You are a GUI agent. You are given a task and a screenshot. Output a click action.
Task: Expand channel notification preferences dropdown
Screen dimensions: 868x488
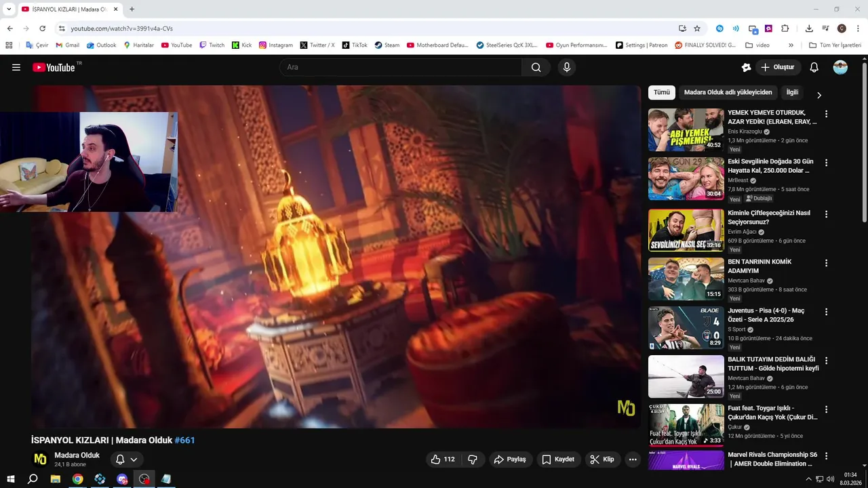[126, 460]
